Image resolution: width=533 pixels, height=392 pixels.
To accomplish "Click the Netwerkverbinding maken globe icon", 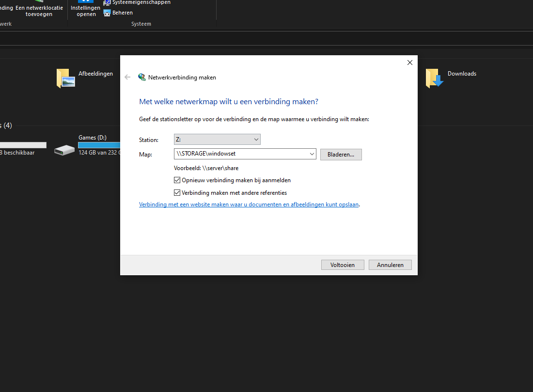I will pos(142,77).
